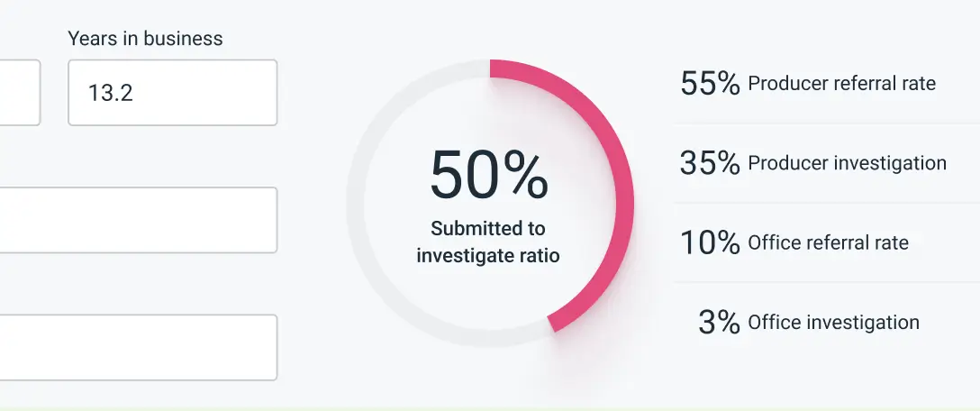Select the Producer referral rate label
Image resolution: width=980 pixels, height=411 pixels.
842,83
